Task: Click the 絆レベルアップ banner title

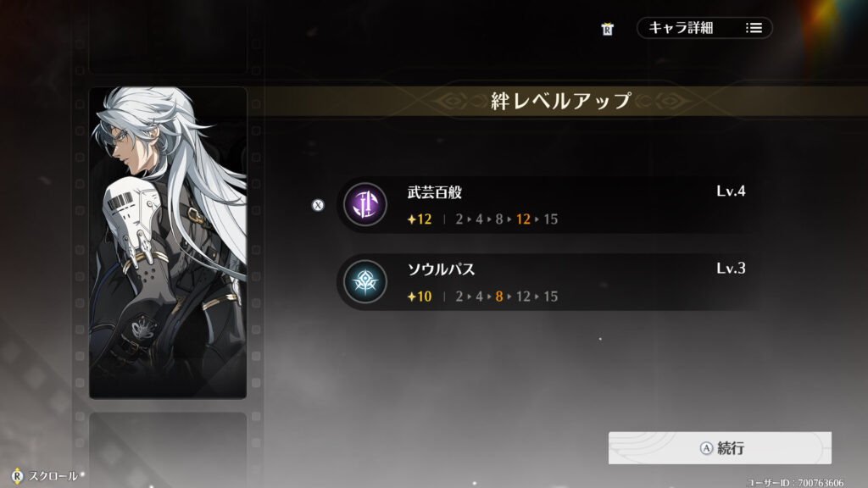Action: tap(561, 101)
